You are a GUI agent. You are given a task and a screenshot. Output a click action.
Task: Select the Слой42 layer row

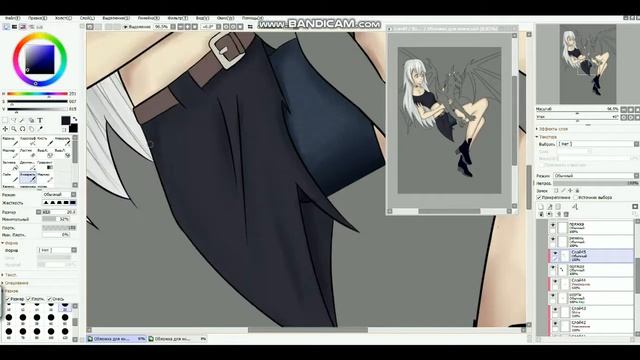click(x=591, y=326)
